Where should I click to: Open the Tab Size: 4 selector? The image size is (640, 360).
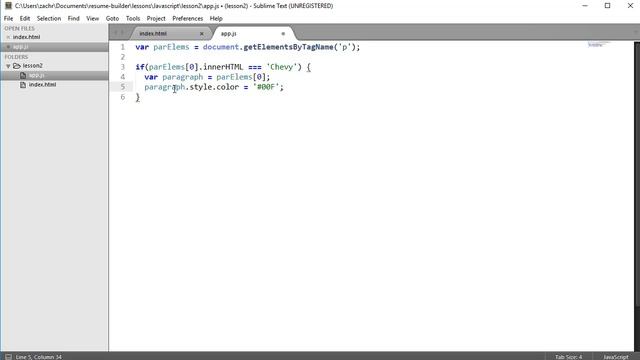569,357
